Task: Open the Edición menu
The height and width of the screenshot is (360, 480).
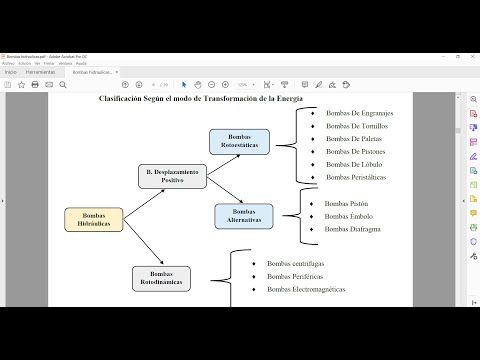Action: pyautogui.click(x=25, y=63)
